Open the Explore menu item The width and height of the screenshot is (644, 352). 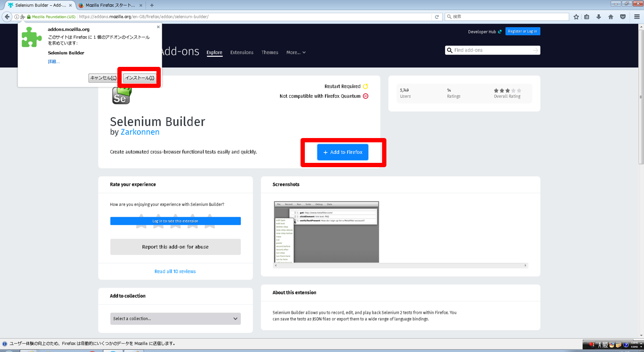(215, 53)
